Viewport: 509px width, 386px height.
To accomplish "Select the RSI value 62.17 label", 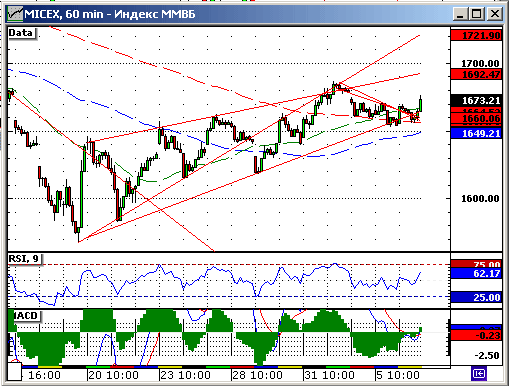I will pyautogui.click(x=476, y=274).
